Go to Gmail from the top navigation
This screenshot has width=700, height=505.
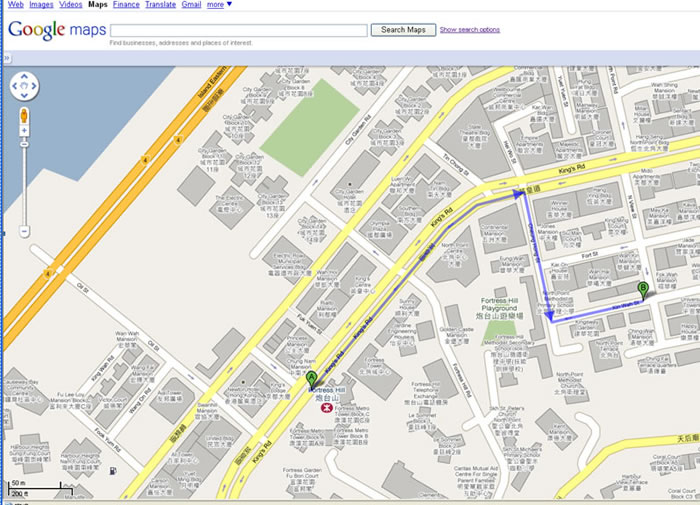coord(191,5)
